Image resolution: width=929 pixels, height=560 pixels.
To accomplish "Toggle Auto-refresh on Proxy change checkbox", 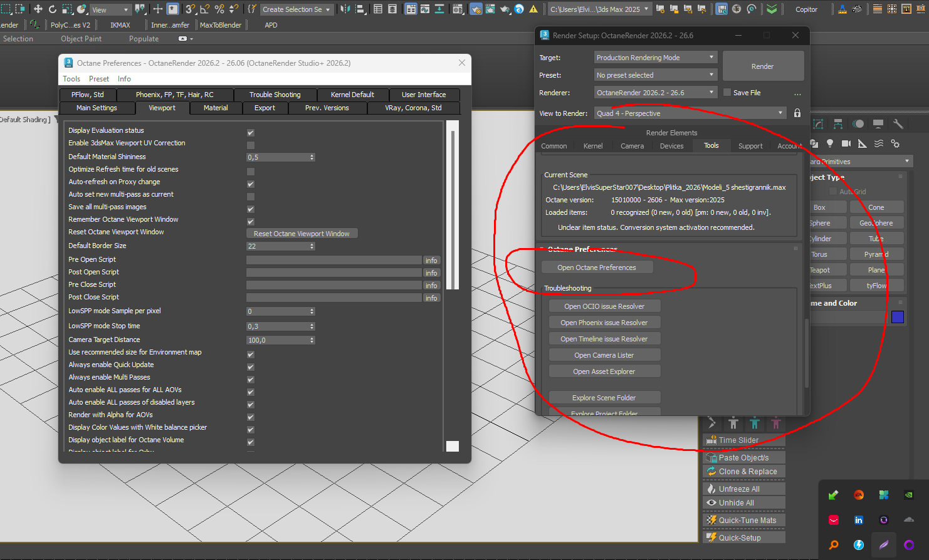I will tap(251, 184).
